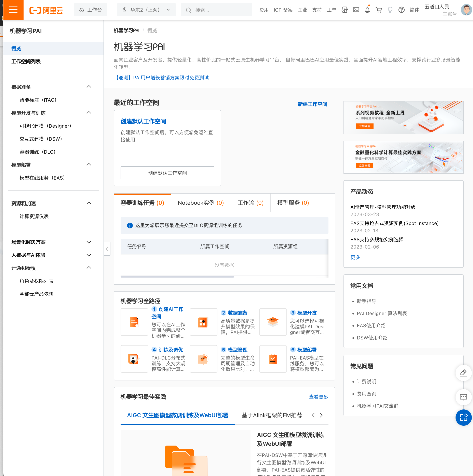Open the floating chat message icon
This screenshot has width=473, height=476.
pyautogui.click(x=463, y=397)
